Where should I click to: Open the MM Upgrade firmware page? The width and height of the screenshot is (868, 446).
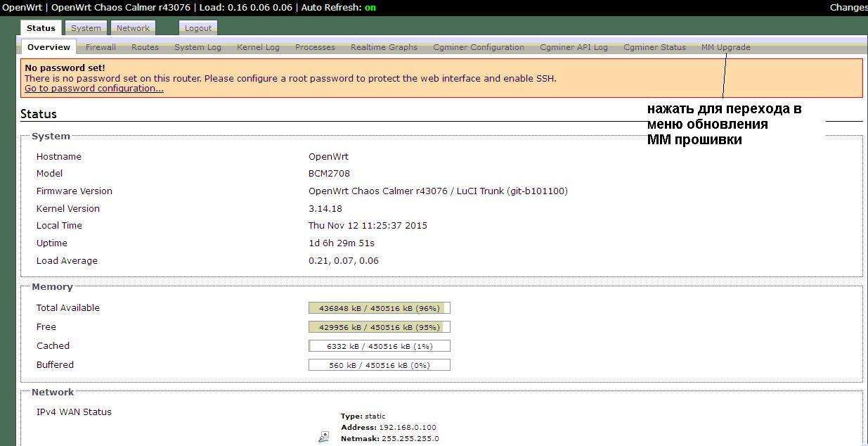click(x=725, y=47)
